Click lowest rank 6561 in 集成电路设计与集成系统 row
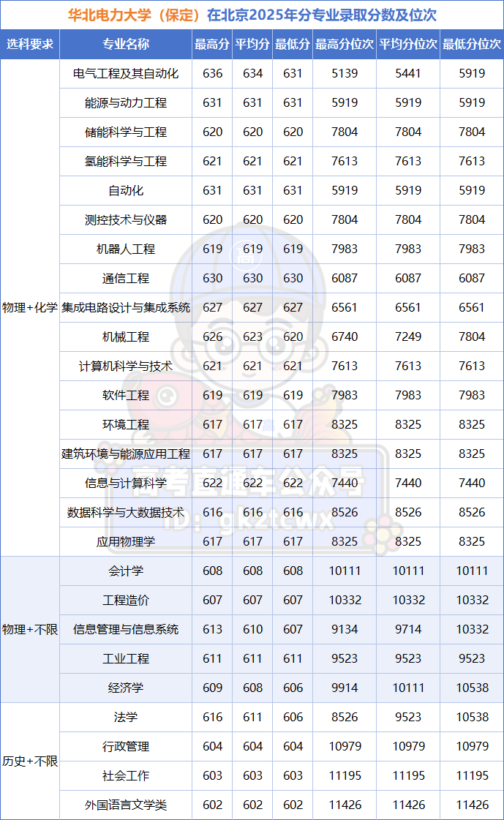The height and width of the screenshot is (820, 504). click(472, 308)
